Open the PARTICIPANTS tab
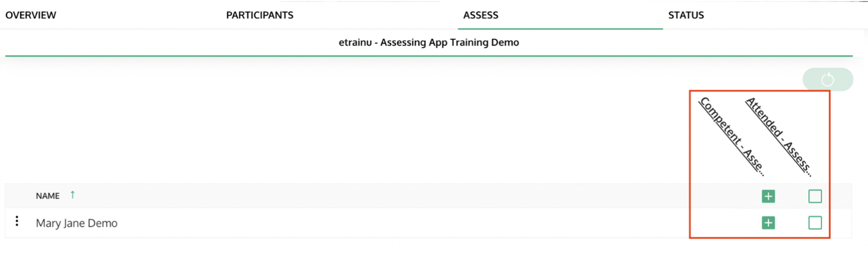 click(260, 15)
